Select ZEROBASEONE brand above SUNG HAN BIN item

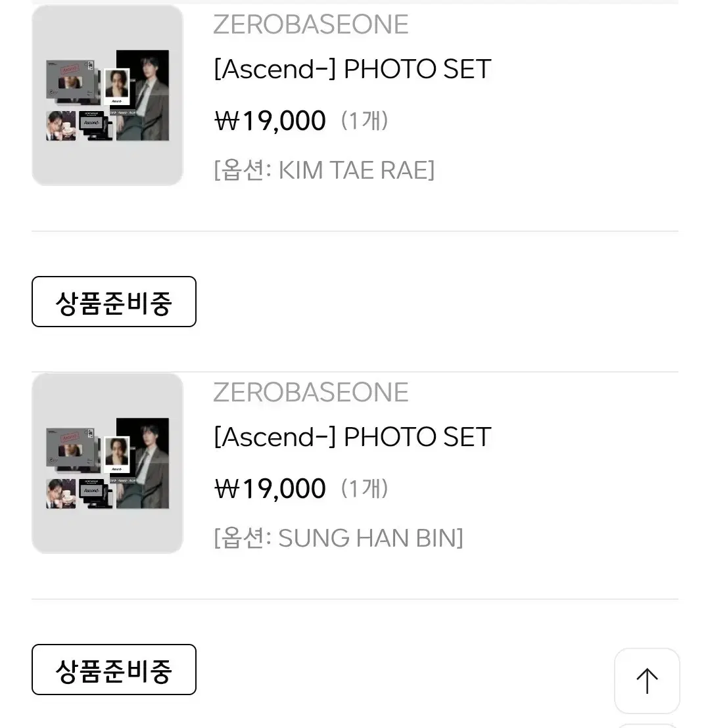pos(311,392)
